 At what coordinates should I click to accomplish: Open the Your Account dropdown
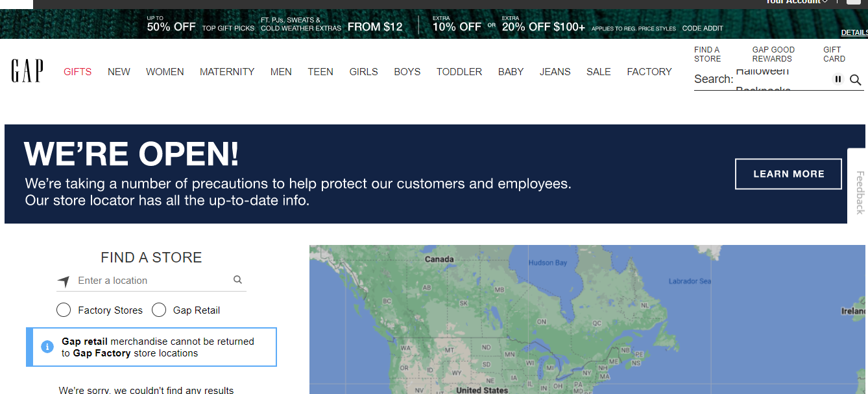pyautogui.click(x=797, y=2)
